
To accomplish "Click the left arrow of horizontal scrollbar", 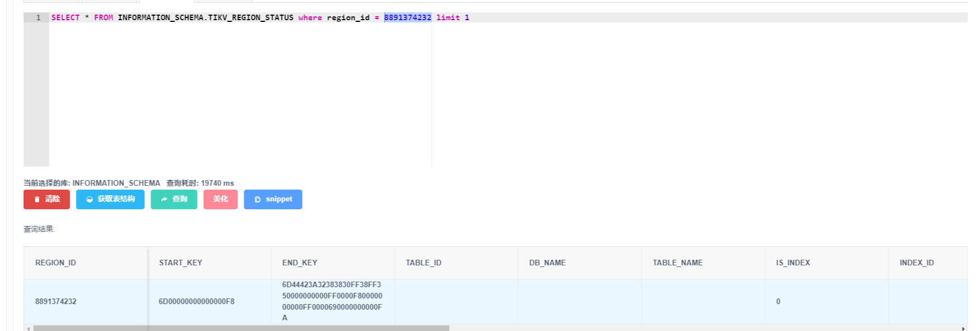I will tap(26, 328).
